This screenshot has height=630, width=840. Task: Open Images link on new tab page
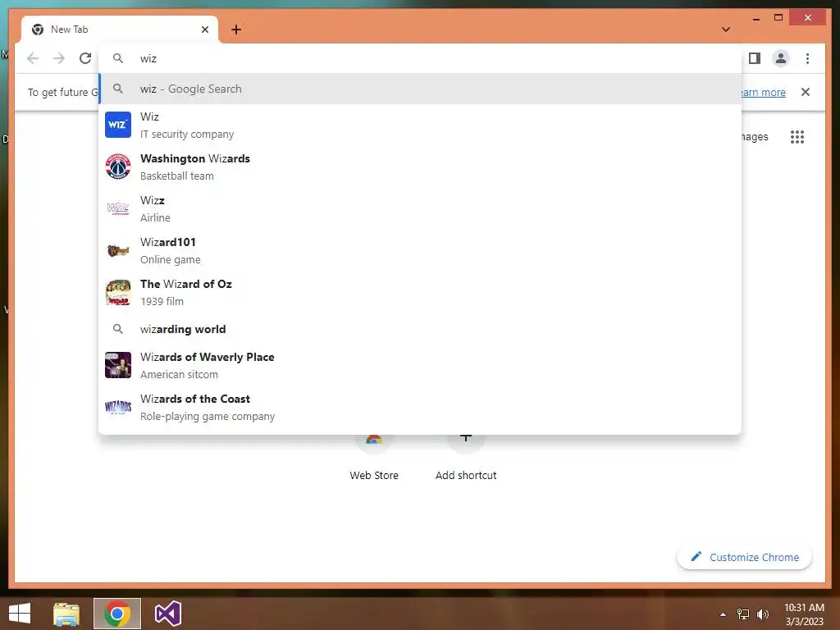point(755,137)
